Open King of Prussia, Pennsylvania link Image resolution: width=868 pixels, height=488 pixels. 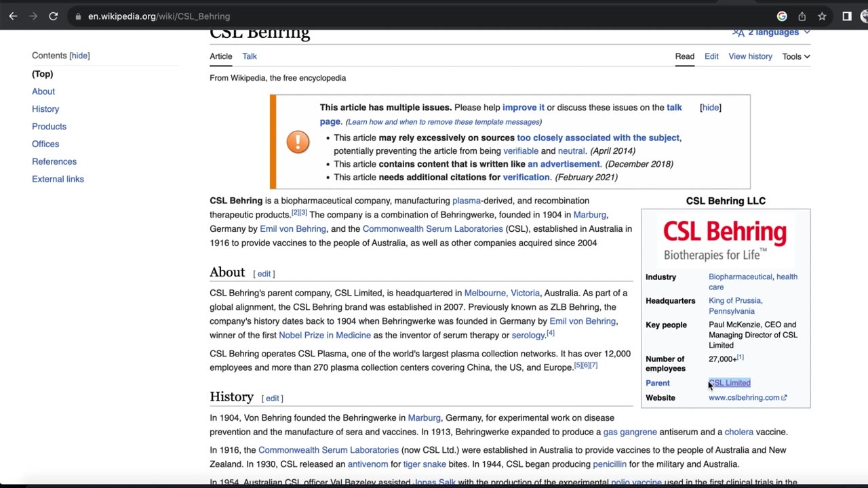coord(735,306)
